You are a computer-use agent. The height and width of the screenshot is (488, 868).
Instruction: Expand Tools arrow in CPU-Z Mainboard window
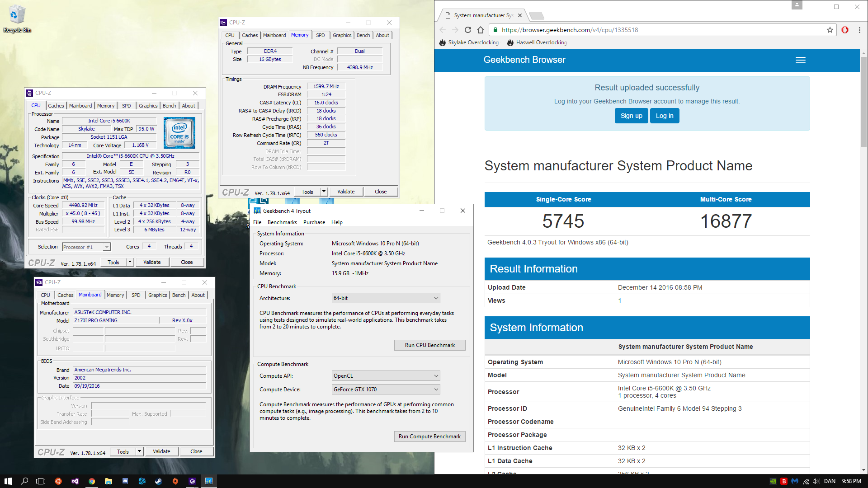click(139, 451)
